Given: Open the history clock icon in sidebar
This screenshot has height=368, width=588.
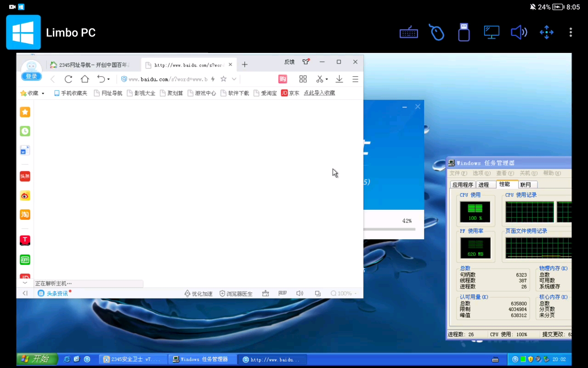Looking at the screenshot, I should click(25, 131).
